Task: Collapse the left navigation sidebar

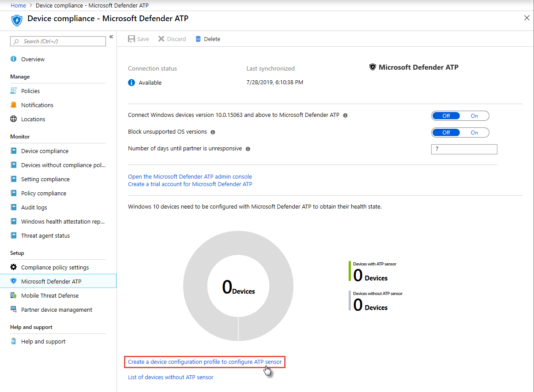Action: coord(111,37)
